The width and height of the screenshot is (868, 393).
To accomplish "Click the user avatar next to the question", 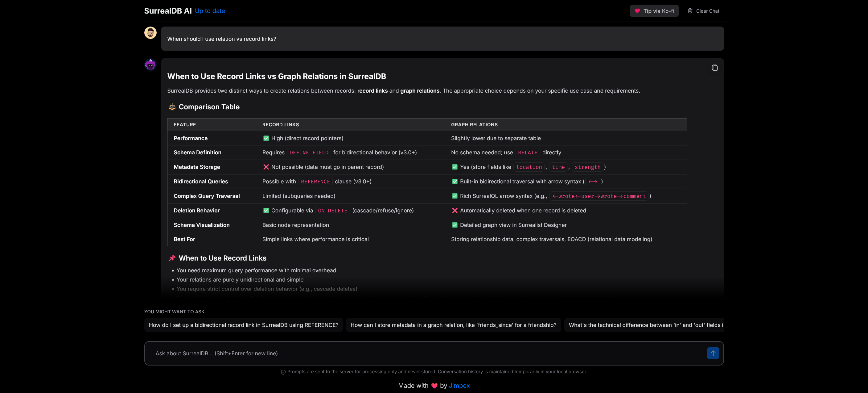I will (150, 33).
